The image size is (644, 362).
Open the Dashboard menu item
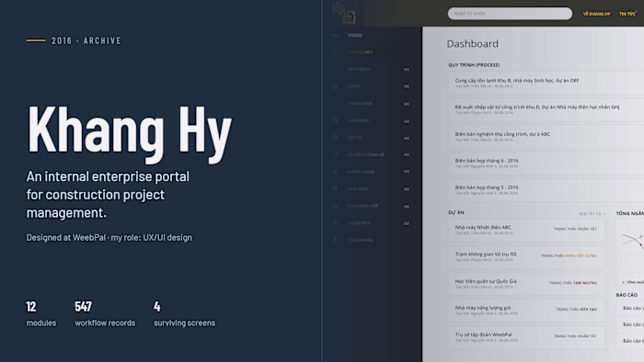coord(360,52)
